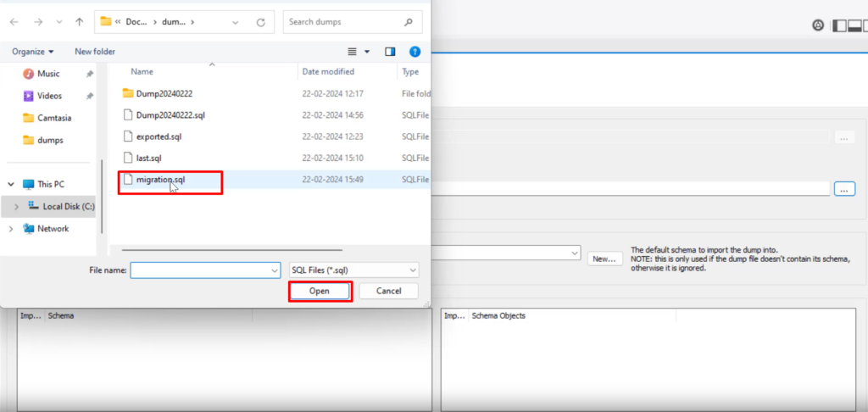Expand the Network tree node
The height and width of the screenshot is (412, 868).
point(11,229)
